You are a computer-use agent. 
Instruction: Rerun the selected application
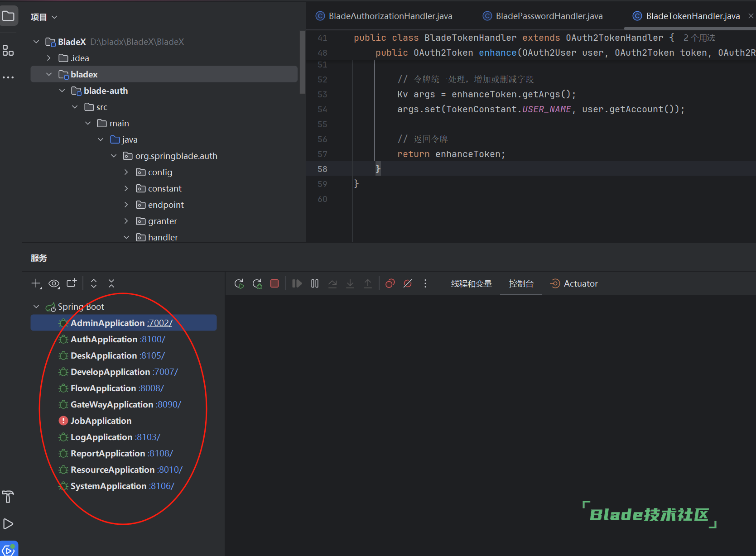[x=239, y=283]
